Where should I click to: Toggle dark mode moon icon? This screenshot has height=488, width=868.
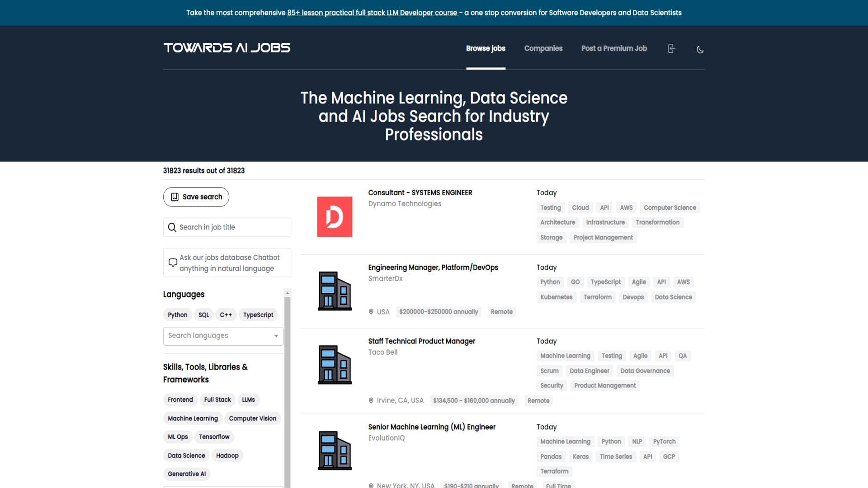pyautogui.click(x=700, y=49)
